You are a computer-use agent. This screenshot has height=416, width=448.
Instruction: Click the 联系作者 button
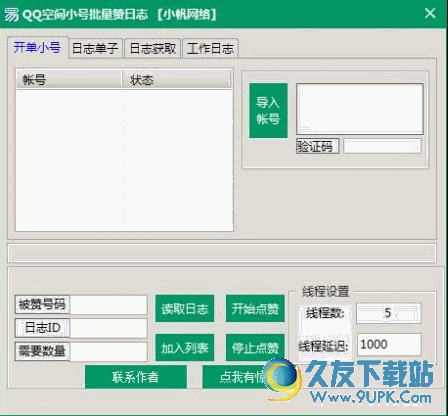pyautogui.click(x=136, y=377)
